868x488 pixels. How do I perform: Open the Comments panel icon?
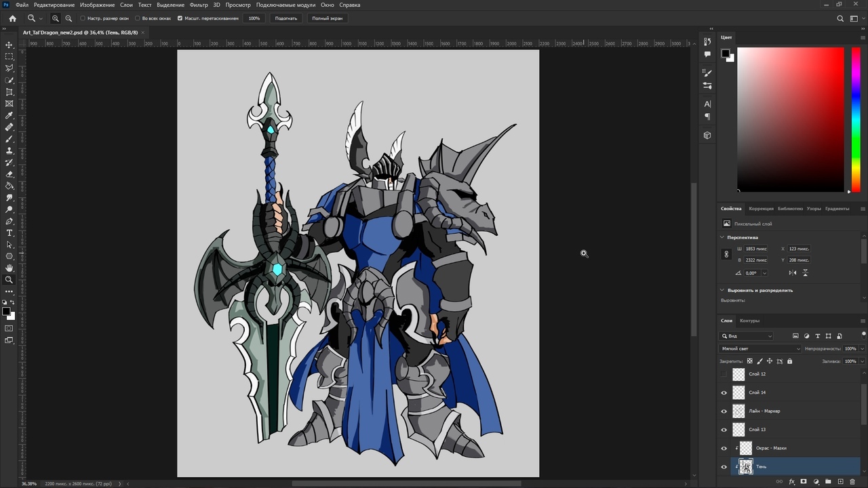707,54
